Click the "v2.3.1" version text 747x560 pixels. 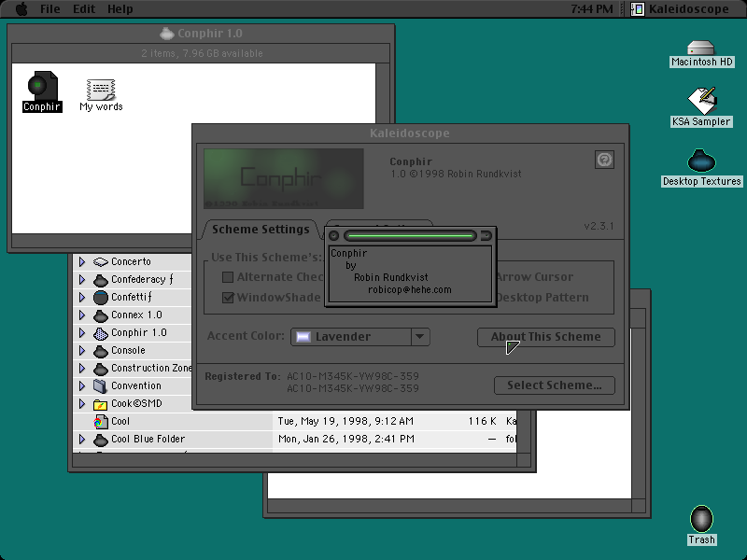[599, 226]
